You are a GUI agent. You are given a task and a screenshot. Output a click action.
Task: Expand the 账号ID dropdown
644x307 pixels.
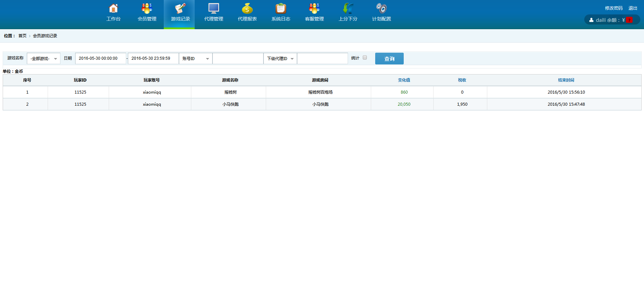click(195, 59)
